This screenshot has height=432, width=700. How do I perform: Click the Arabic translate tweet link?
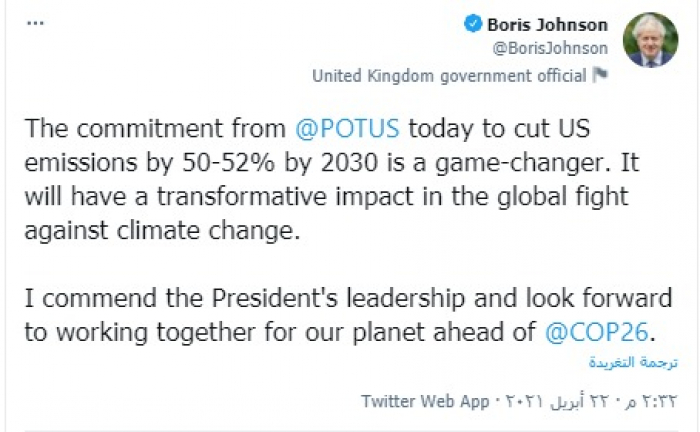(640, 362)
